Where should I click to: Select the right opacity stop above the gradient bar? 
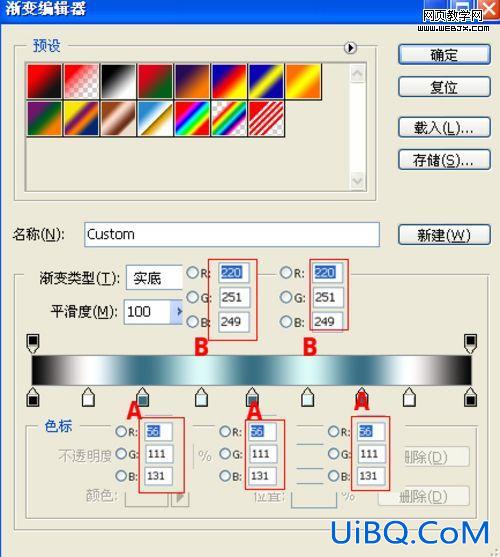(470, 343)
